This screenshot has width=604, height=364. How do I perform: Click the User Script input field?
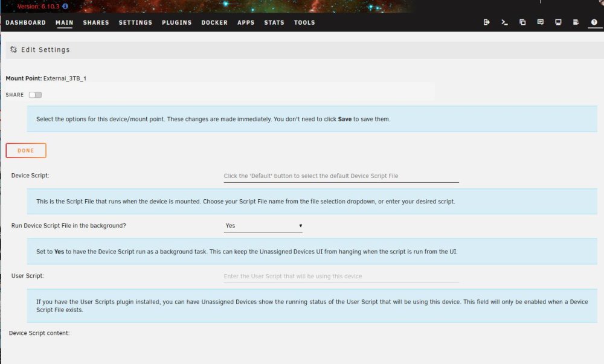point(341,276)
